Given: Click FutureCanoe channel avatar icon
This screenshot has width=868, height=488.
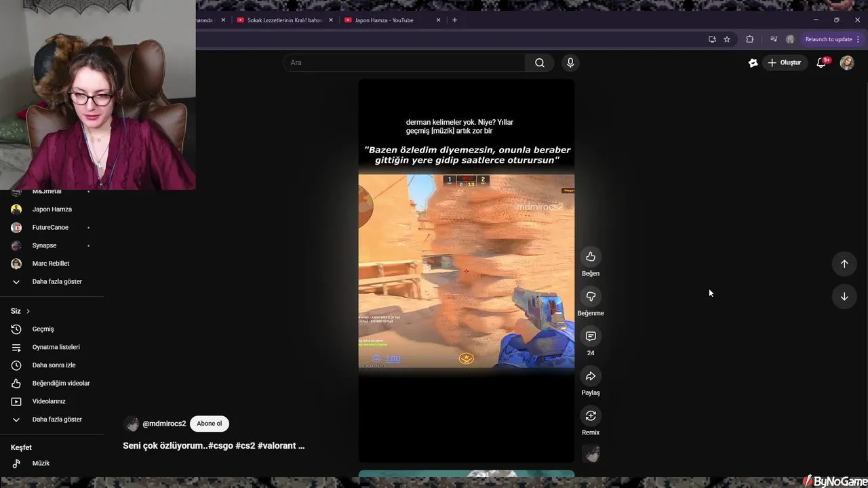Looking at the screenshot, I should [16, 228].
